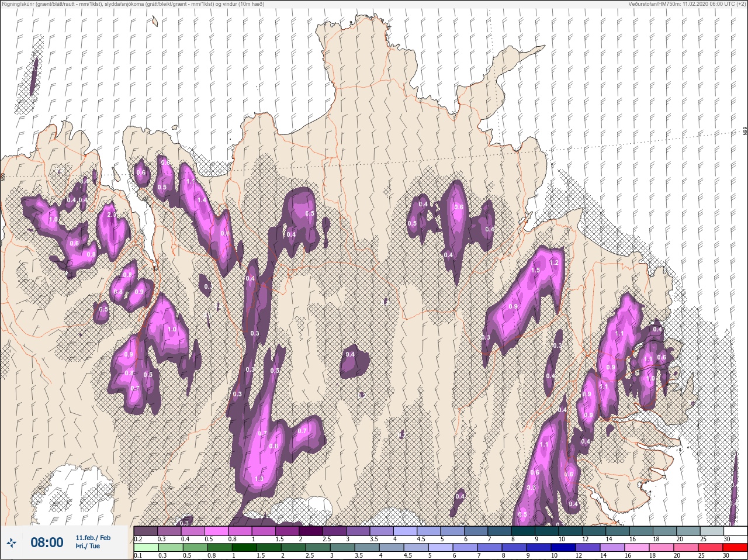Image resolution: width=748 pixels, height=560 pixels.
Task: Click the 1.2 snow value label
Action: [555, 263]
